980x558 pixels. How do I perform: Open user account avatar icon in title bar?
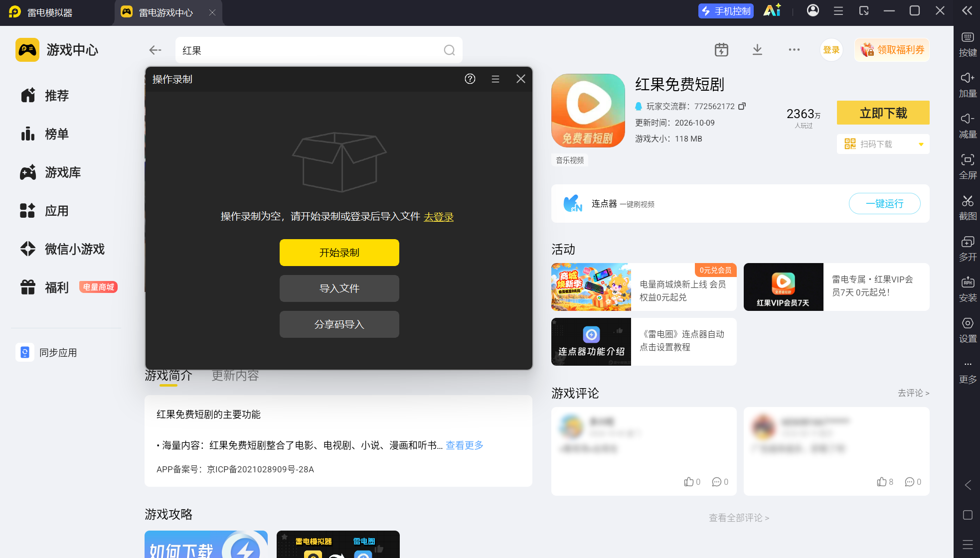coord(813,10)
